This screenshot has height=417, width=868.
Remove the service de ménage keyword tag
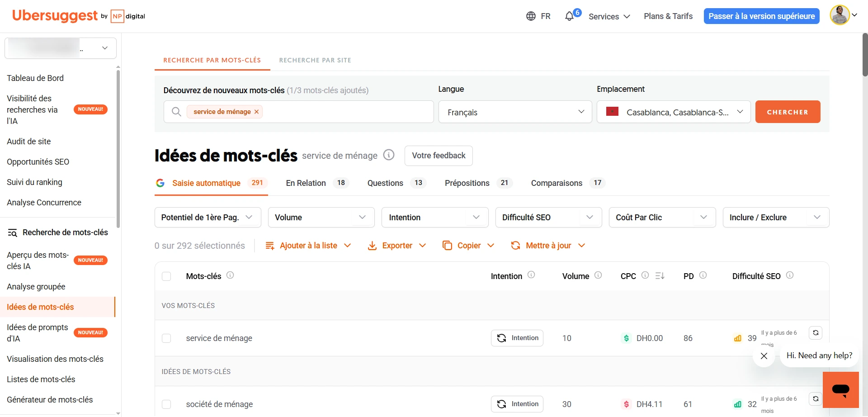point(257,112)
